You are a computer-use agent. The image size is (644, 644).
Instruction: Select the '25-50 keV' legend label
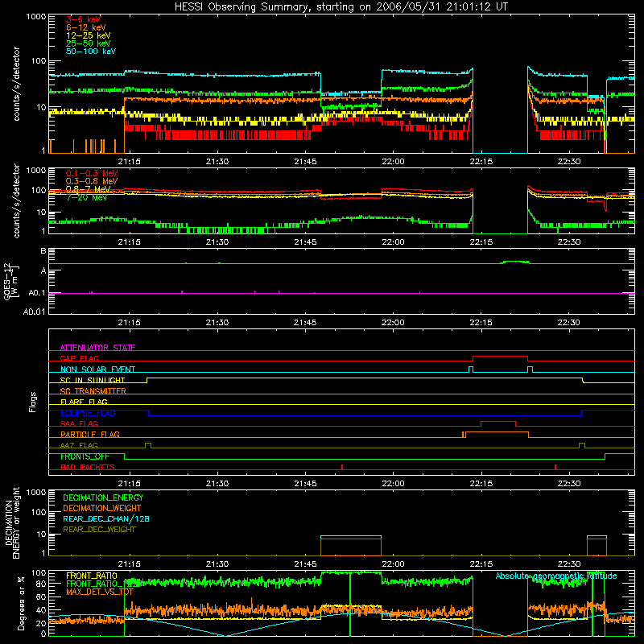(x=89, y=43)
